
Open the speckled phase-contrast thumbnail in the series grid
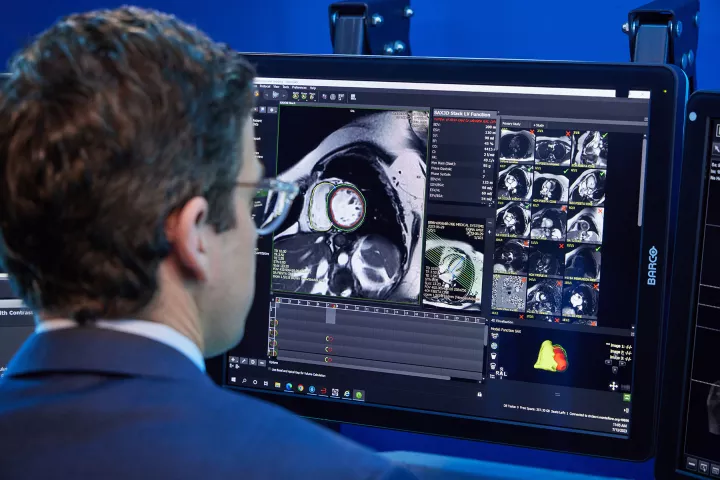click(509, 293)
